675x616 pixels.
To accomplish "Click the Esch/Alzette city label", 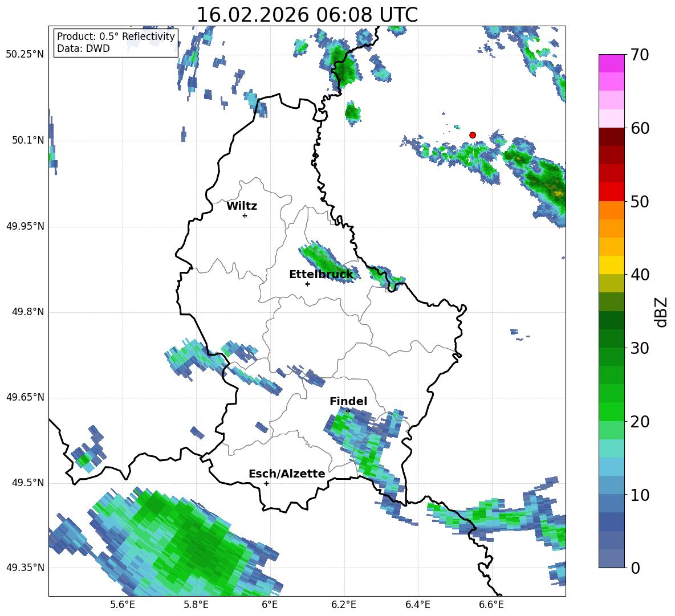I will click(287, 474).
